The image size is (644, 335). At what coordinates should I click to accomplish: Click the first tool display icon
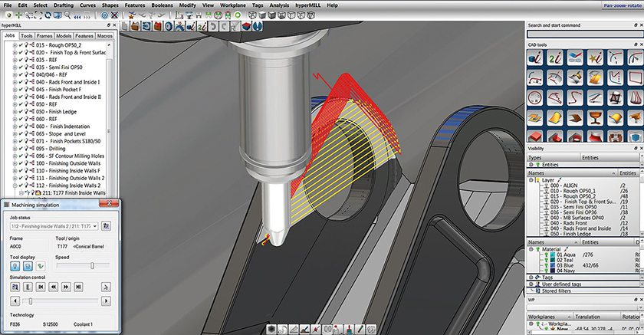(15, 265)
